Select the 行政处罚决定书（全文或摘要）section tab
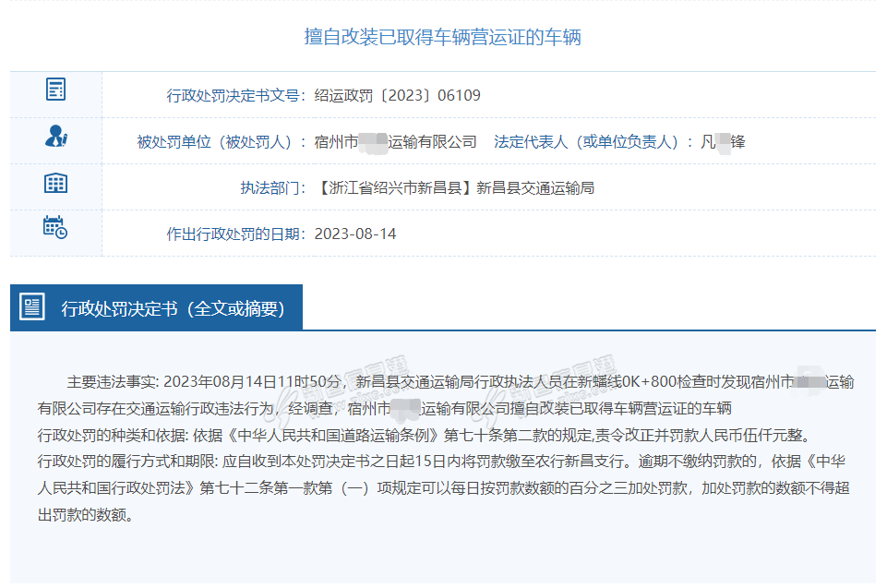This screenshot has width=887, height=588. tap(173, 309)
